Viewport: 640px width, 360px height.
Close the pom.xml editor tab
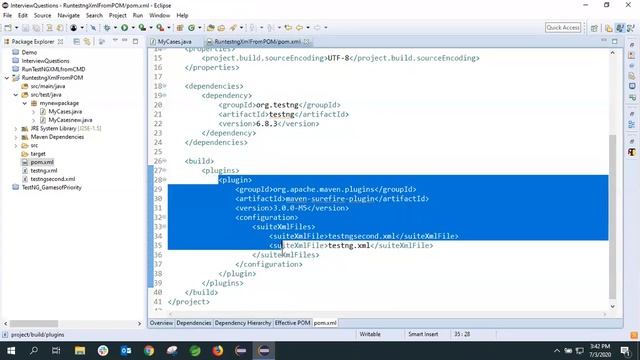pos(307,42)
